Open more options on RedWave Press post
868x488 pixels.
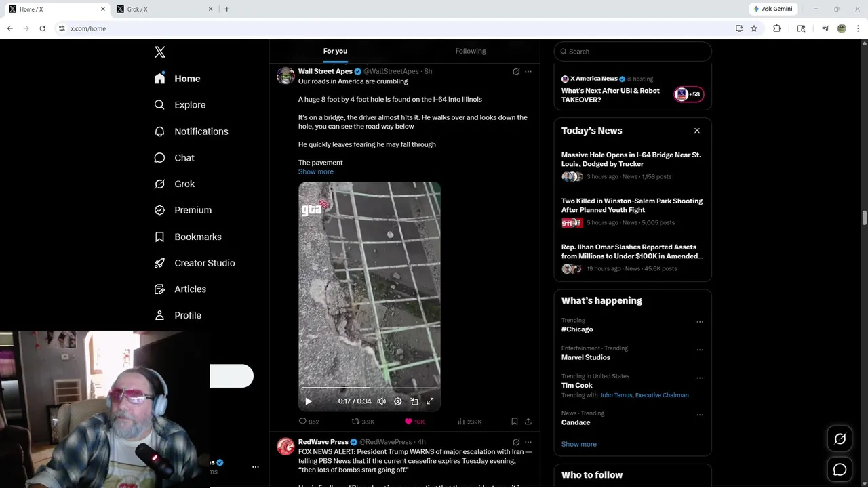pyautogui.click(x=528, y=442)
